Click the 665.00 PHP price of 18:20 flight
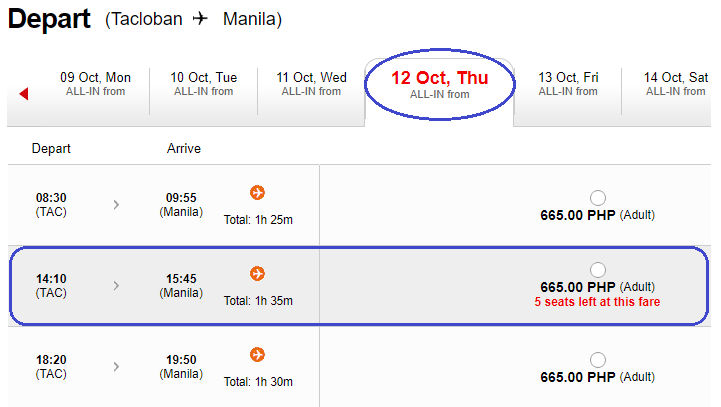The height and width of the screenshot is (407, 721). point(578,377)
